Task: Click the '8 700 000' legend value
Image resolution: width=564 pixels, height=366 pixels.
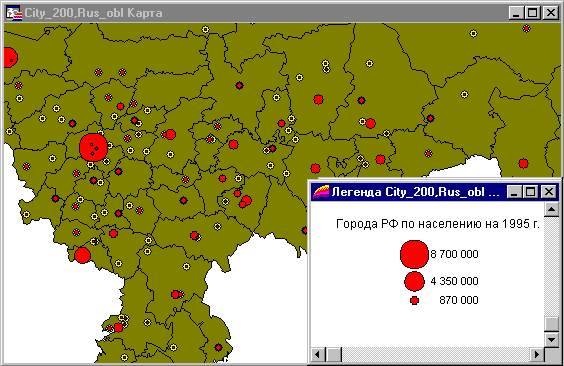Action: point(454,254)
